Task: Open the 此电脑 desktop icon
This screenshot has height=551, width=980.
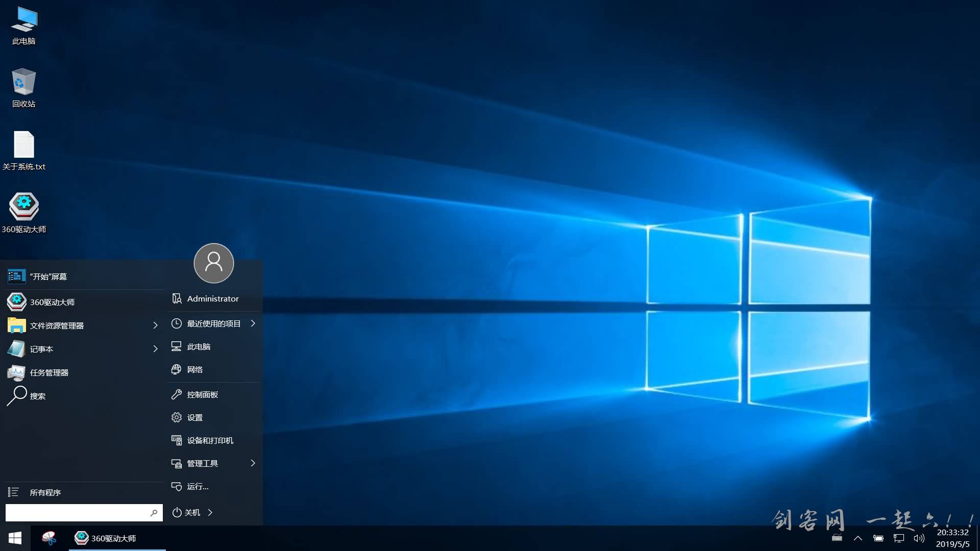Action: pyautogui.click(x=24, y=27)
